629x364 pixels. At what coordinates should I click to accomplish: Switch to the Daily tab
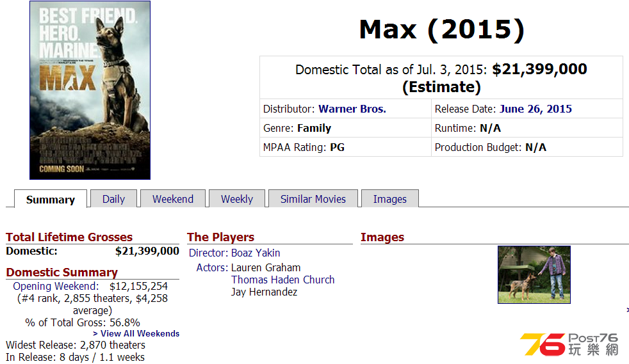click(113, 198)
